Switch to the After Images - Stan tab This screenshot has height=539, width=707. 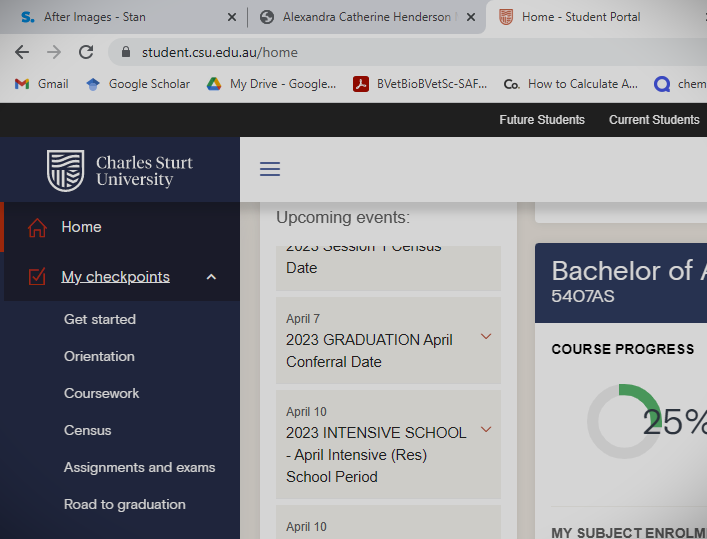click(x=122, y=17)
